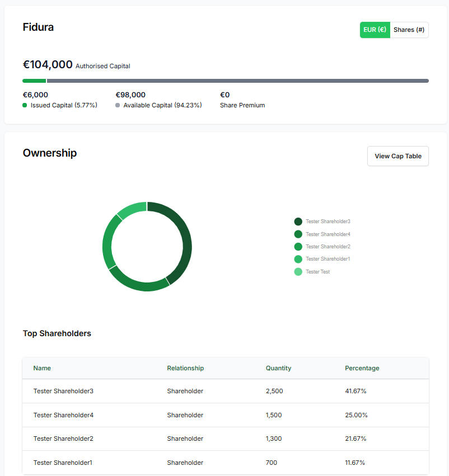Click the Tester Shareholder2 legend color dot

[298, 247]
